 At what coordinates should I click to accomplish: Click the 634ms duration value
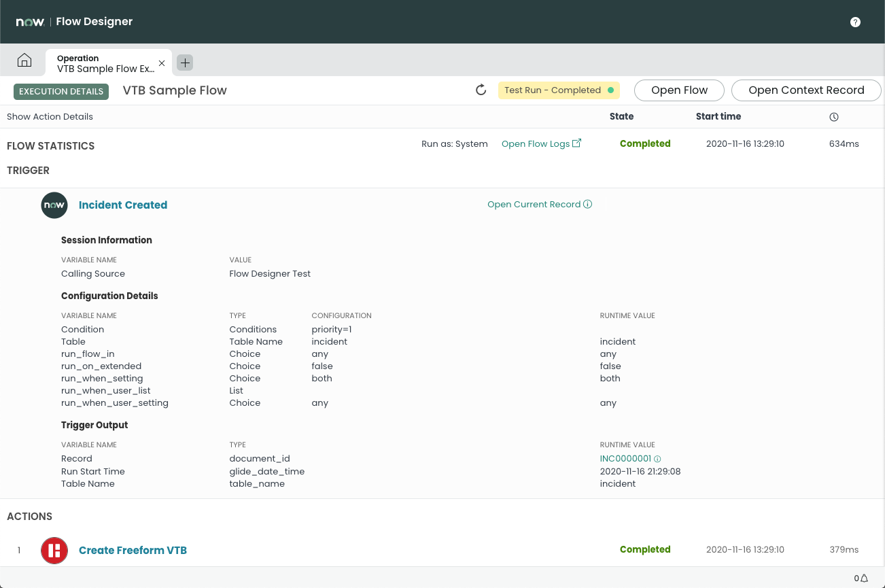tap(844, 144)
